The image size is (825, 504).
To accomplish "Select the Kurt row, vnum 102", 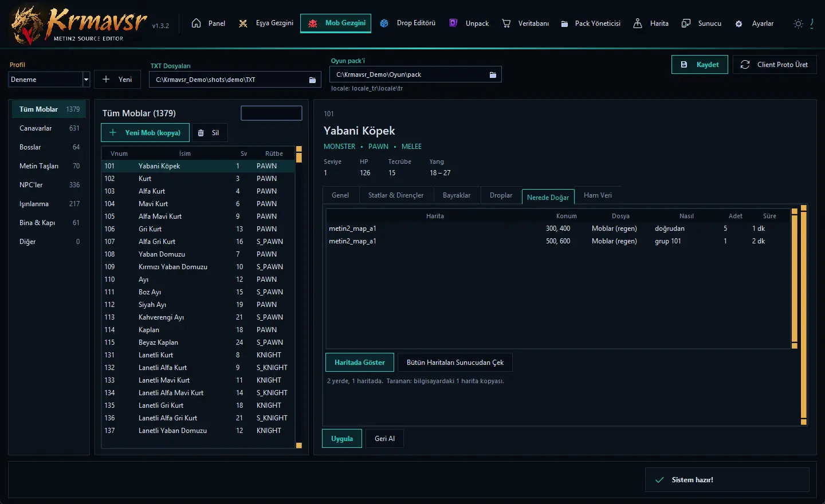I will (x=198, y=179).
